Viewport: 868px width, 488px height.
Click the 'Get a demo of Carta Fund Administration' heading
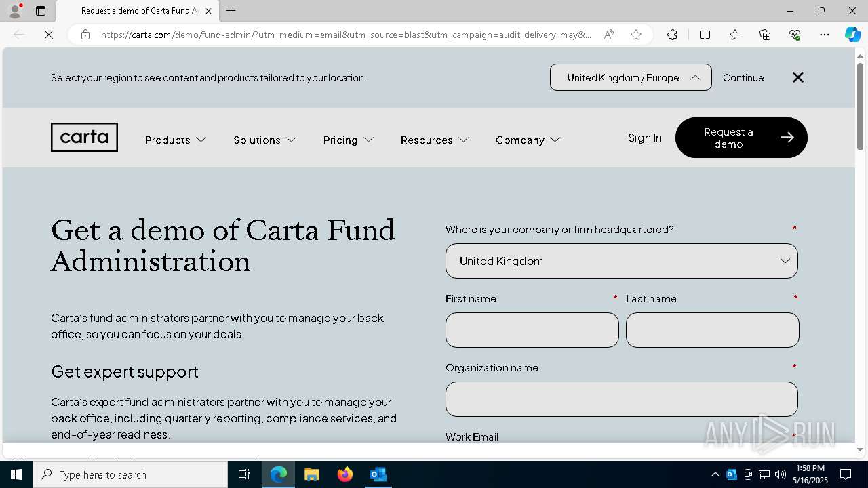coord(223,245)
